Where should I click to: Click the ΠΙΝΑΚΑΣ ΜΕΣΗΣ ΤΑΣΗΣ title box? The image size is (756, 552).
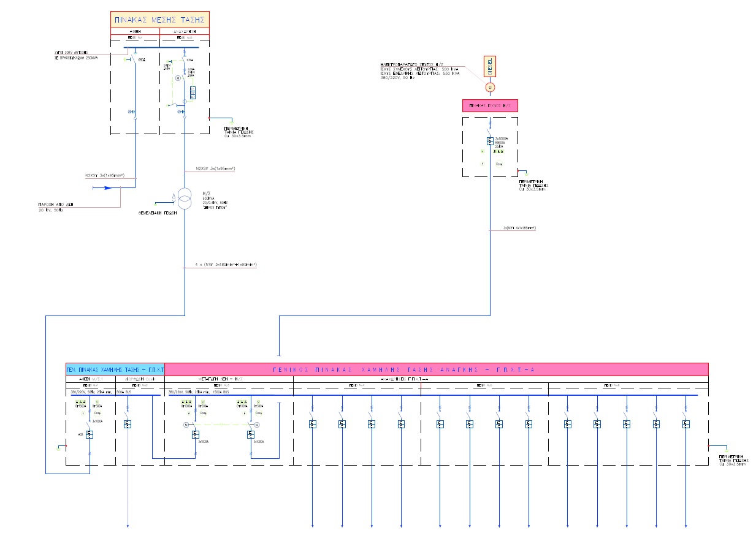coord(159,20)
